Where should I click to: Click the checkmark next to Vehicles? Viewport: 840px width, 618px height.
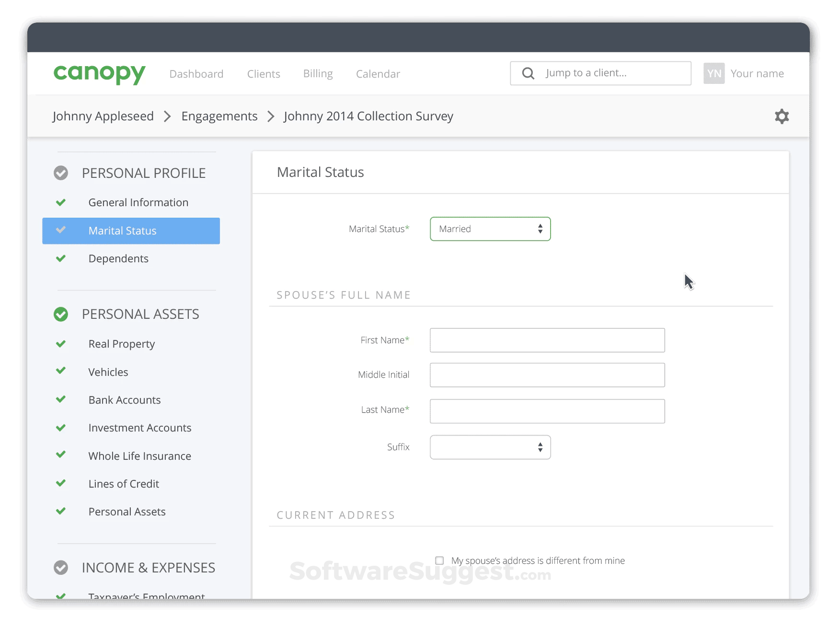[61, 372]
